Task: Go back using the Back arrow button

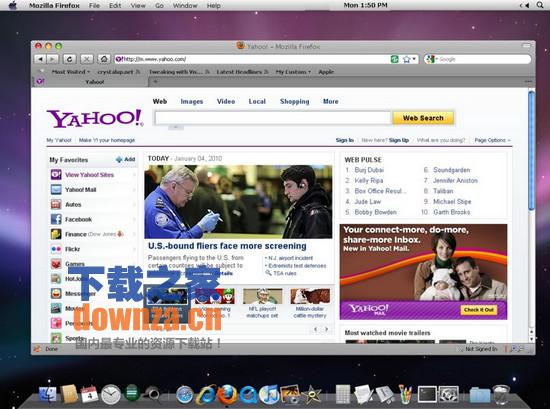Action: 40,59
